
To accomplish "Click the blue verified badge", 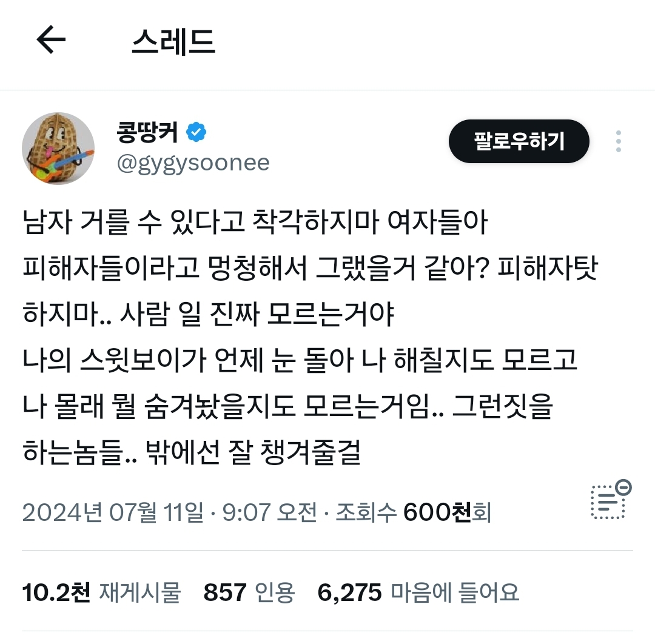I will pyautogui.click(x=196, y=132).
